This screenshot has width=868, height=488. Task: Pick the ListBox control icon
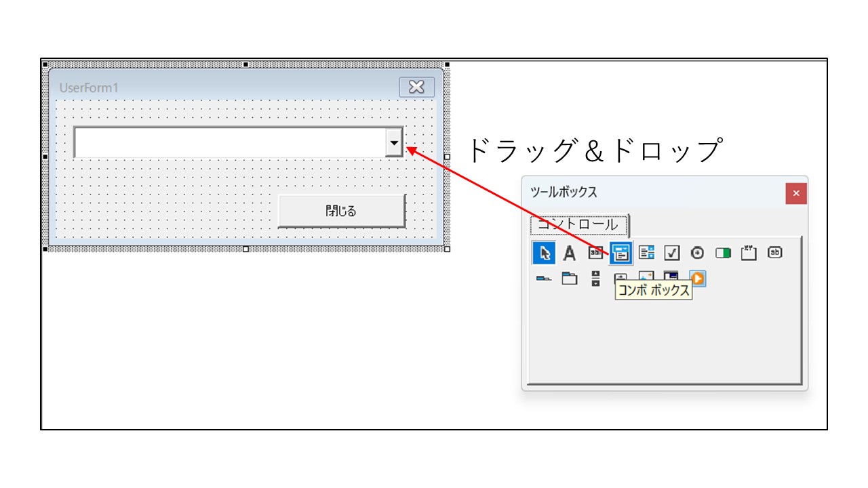tap(647, 253)
